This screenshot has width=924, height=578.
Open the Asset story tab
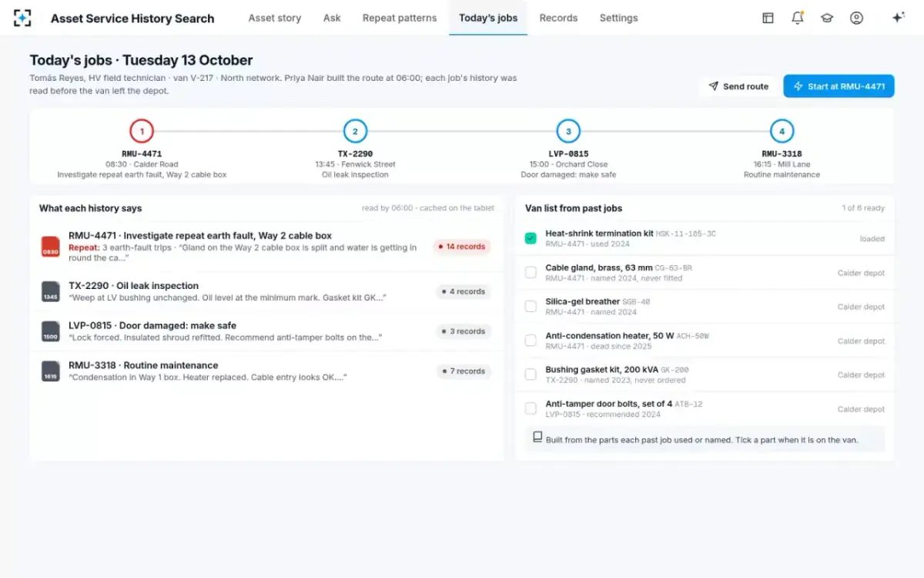click(x=275, y=18)
